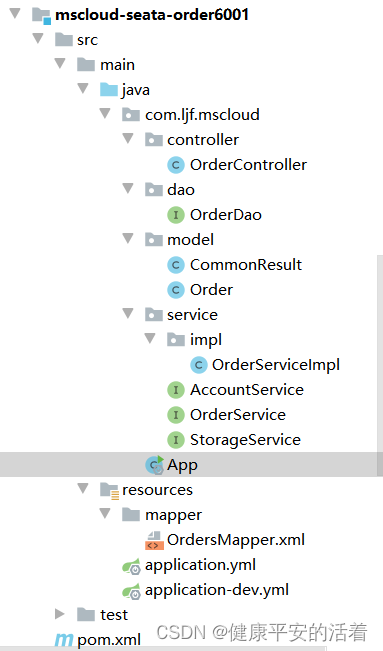Screen dimensions: 383x651
Task: Click the OrdersMapper.xml file icon
Action: [x=154, y=540]
